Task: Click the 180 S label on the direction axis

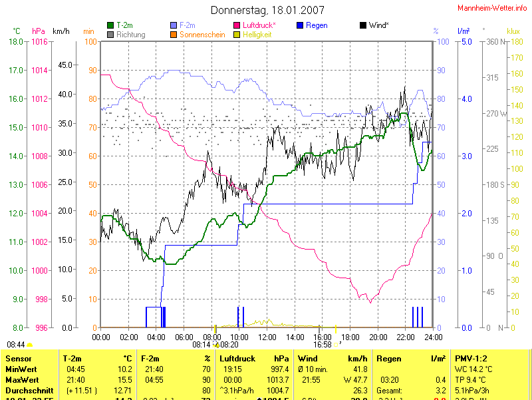Action: coord(495,184)
